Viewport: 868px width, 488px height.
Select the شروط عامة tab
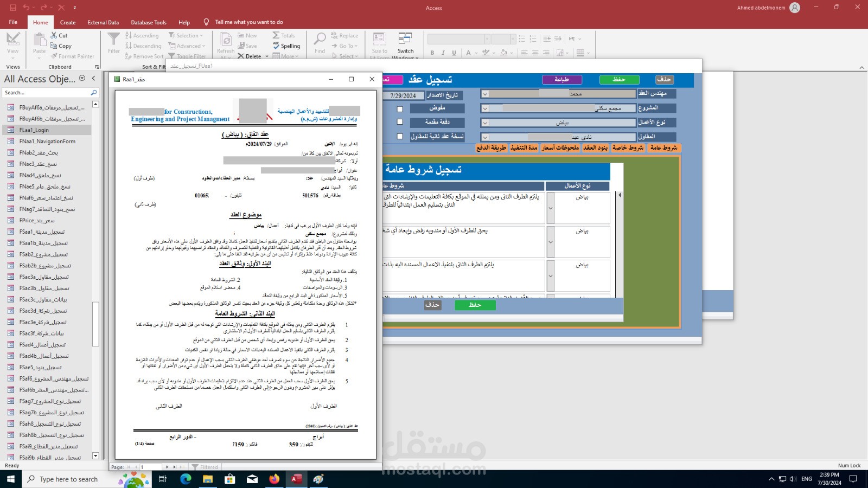click(x=663, y=147)
